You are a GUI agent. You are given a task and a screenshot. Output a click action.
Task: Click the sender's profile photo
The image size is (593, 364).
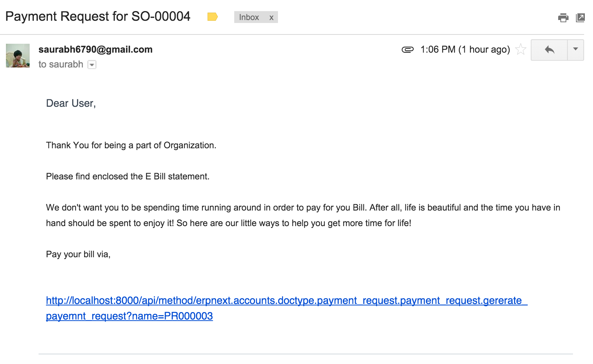(18, 56)
